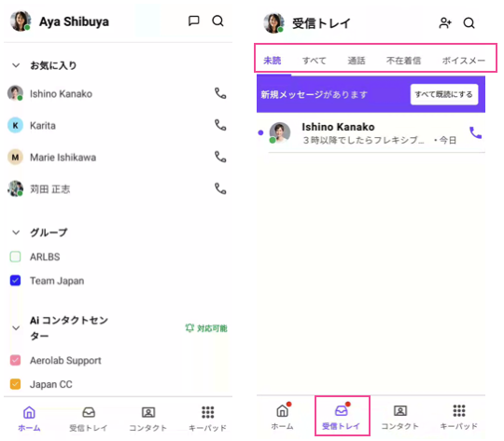Tap Ishino Kanako avatar in favorites
This screenshot has height=441, width=504.
tap(15, 93)
